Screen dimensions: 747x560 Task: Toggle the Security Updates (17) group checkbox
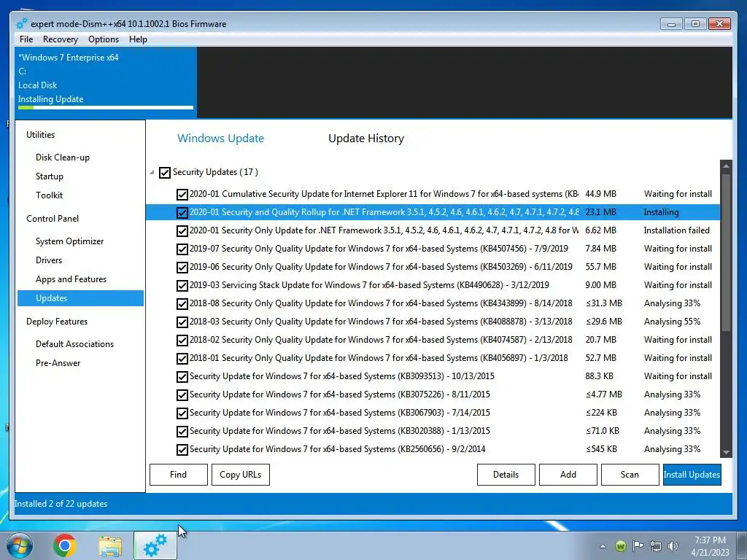pyautogui.click(x=165, y=172)
